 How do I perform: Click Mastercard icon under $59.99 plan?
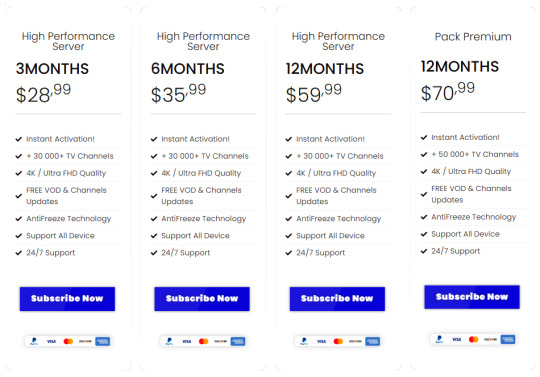point(338,341)
